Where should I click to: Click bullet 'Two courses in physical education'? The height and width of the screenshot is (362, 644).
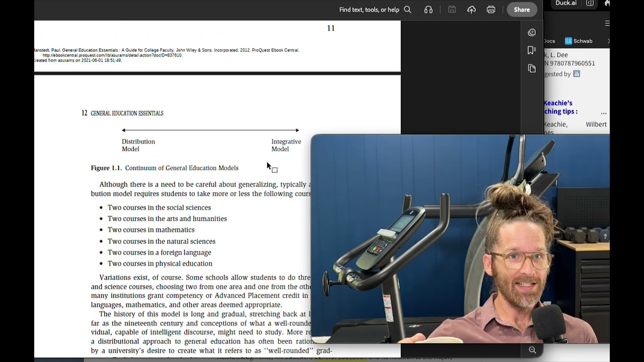pyautogui.click(x=160, y=263)
